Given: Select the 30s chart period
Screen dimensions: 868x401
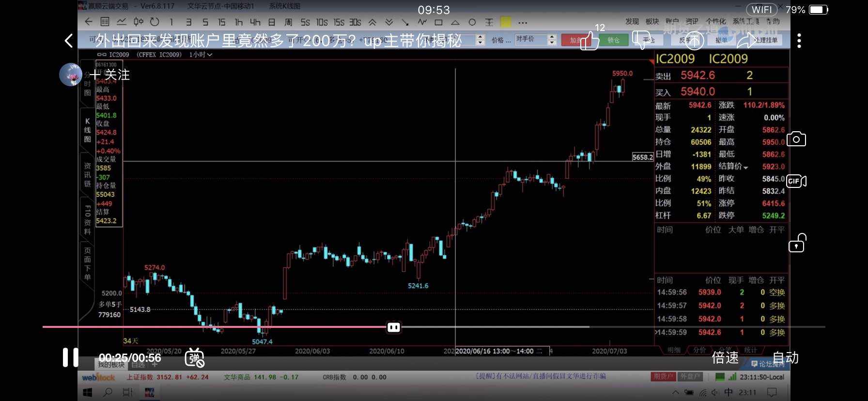Looking at the screenshot, I should [x=355, y=22].
